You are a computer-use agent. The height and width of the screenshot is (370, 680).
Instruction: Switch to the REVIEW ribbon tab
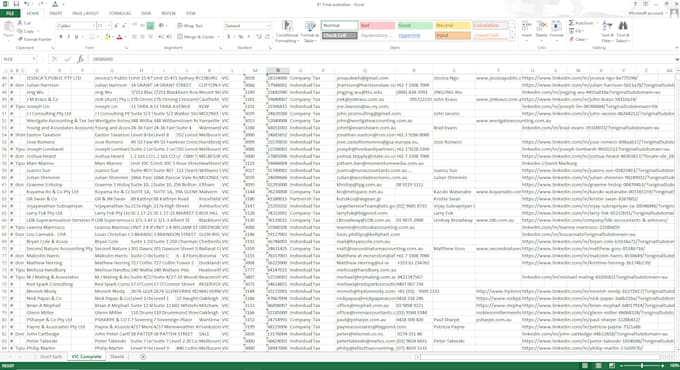pyautogui.click(x=168, y=13)
